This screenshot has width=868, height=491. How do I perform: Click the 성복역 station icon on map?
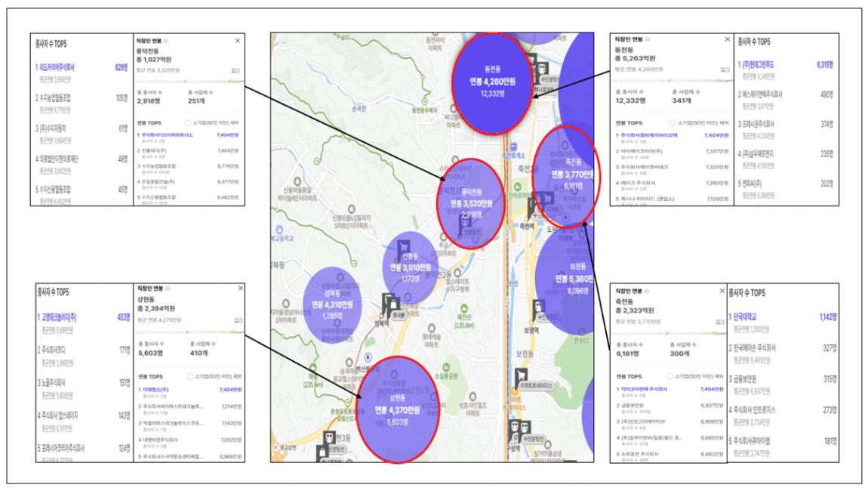point(389,303)
